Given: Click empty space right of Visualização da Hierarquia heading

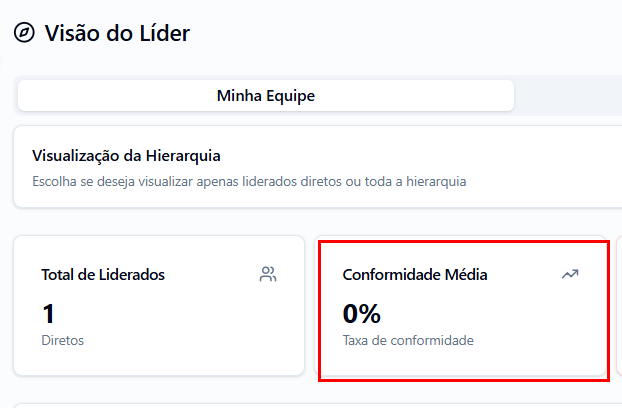Looking at the screenshot, I should click(420, 155).
